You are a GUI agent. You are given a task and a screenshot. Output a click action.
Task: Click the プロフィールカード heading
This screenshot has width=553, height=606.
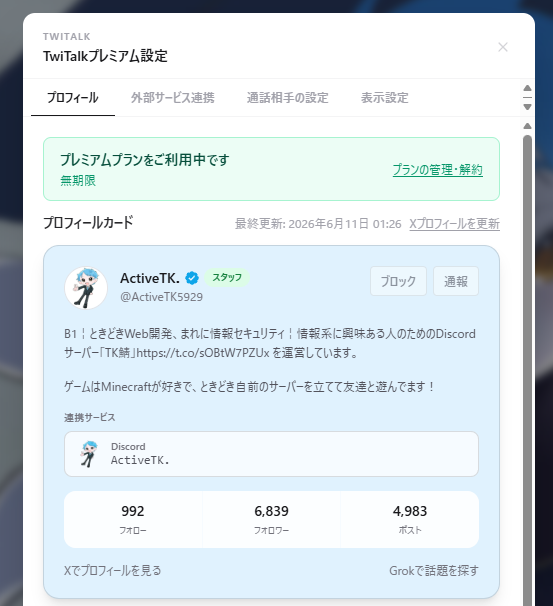pyautogui.click(x=88, y=223)
